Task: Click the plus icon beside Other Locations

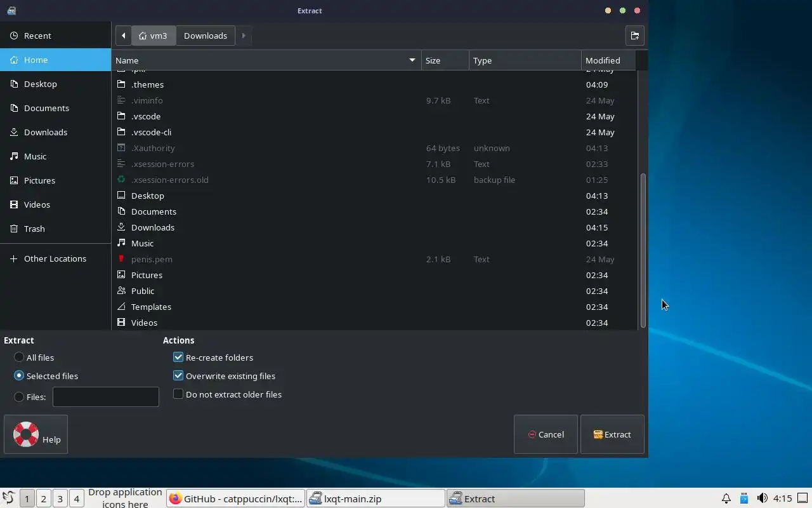Action: click(x=14, y=258)
